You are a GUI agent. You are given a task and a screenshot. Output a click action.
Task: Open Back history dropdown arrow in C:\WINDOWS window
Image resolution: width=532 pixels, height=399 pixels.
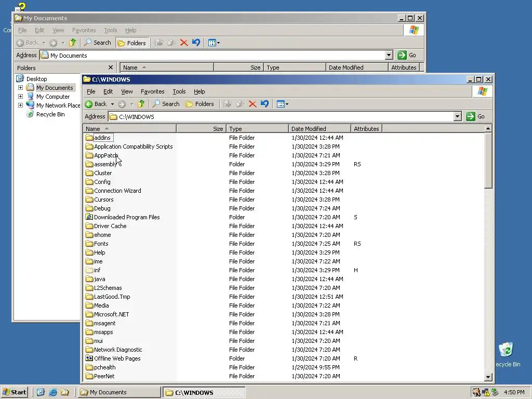112,104
